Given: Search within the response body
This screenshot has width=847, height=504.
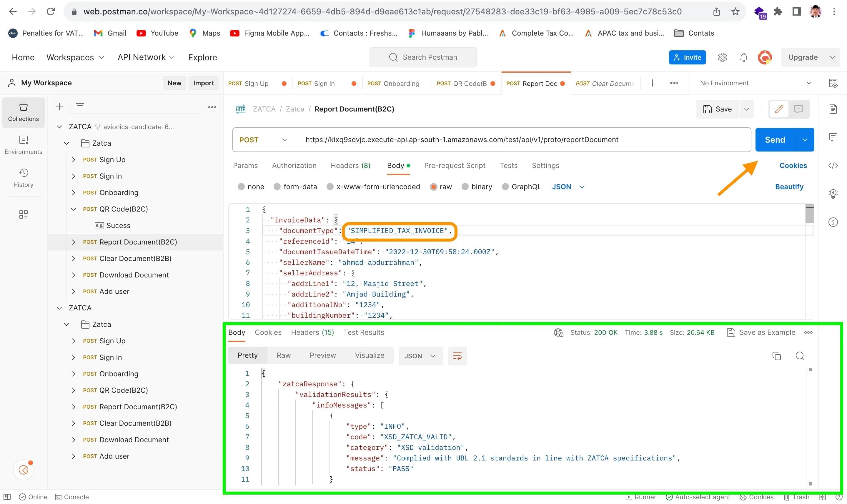Looking at the screenshot, I should pos(800,356).
